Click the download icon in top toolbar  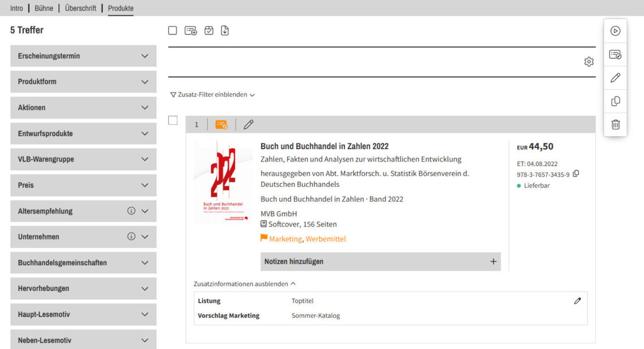pyautogui.click(x=225, y=30)
